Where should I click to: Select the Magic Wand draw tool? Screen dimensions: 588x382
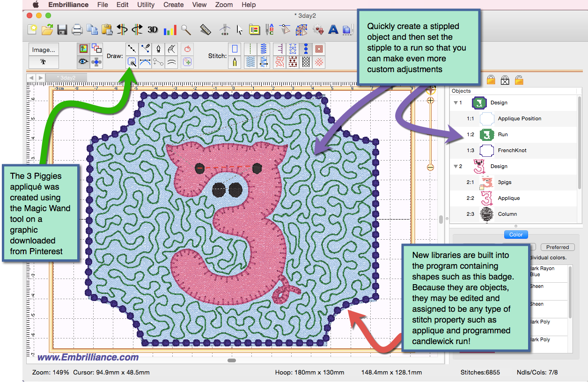(x=132, y=61)
